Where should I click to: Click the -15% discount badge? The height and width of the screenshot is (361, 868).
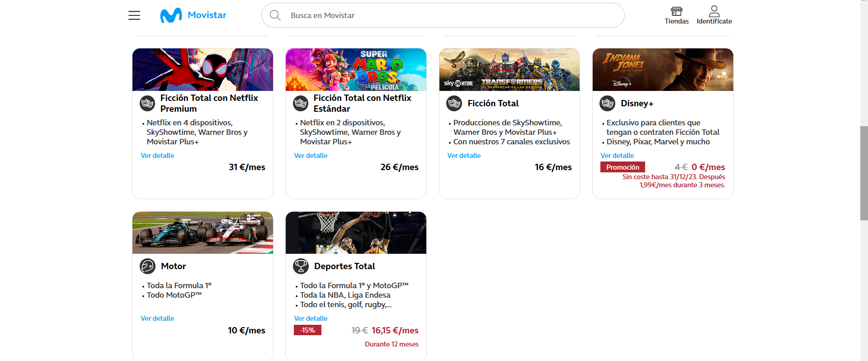point(307,330)
